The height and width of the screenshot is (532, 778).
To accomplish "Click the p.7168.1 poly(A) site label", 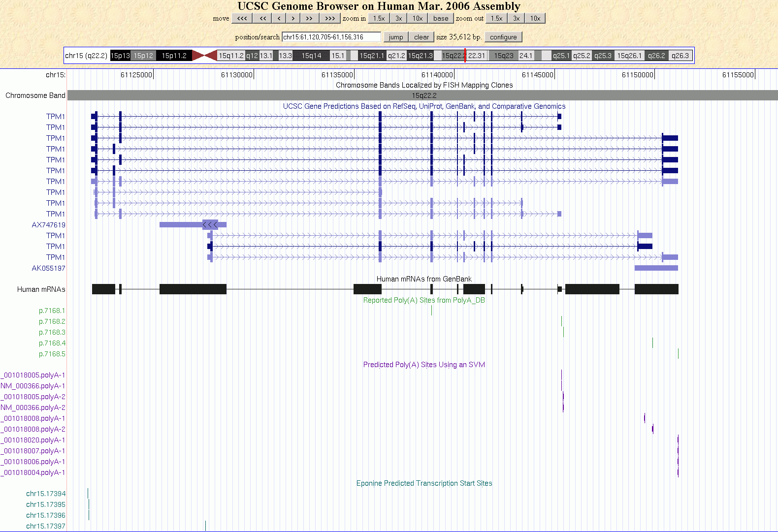I will [52, 311].
